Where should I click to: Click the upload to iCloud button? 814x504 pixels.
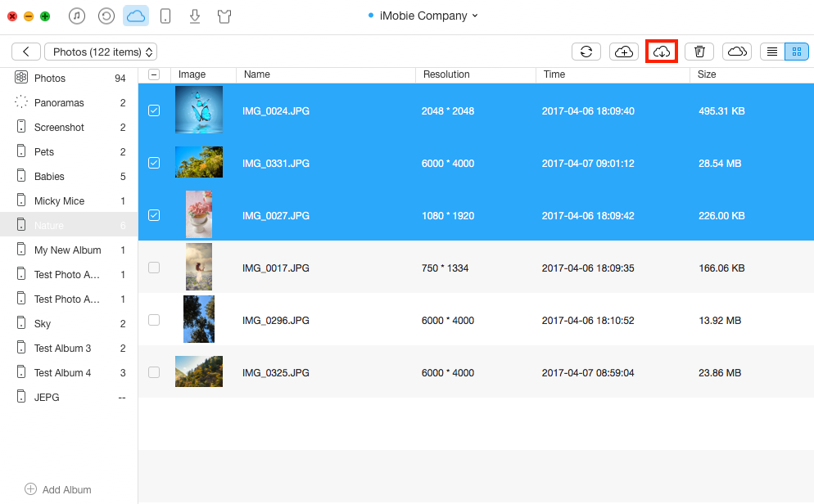pos(624,52)
